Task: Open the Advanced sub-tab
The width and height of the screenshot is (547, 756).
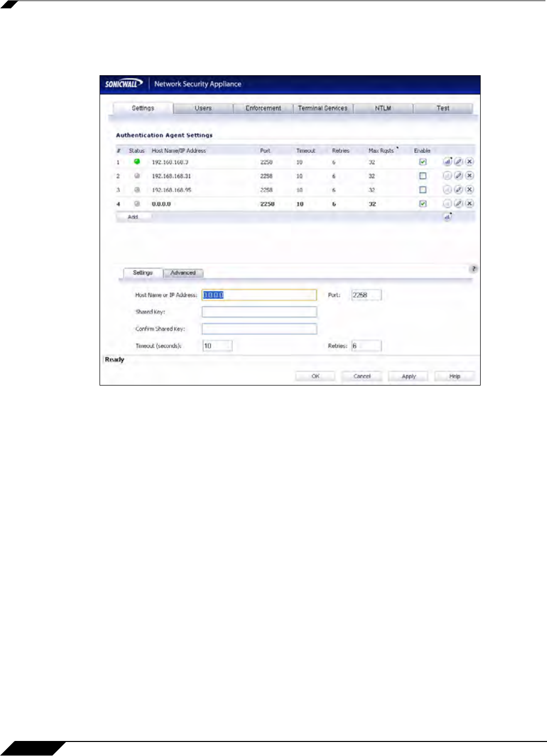Action: coord(183,273)
